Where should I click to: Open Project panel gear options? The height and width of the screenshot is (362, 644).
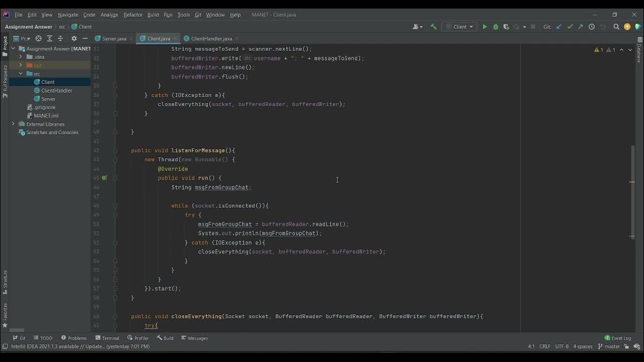tap(74, 38)
